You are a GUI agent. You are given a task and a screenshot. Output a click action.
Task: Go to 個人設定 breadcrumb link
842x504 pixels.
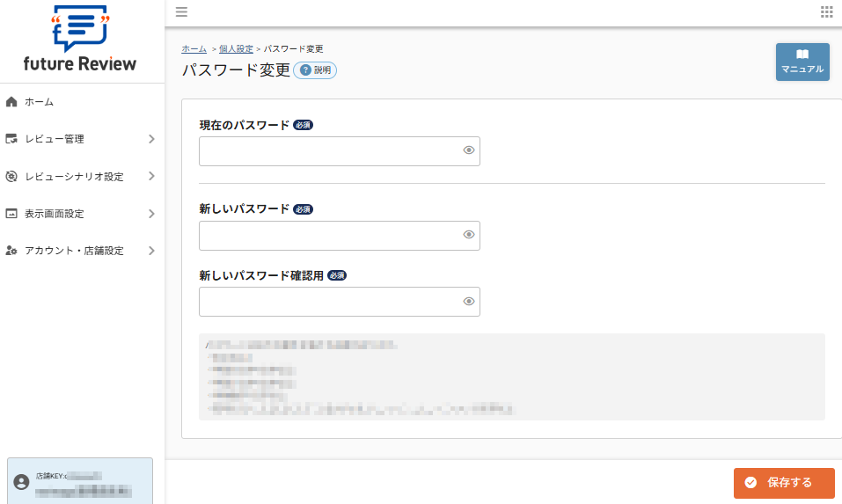[236, 49]
